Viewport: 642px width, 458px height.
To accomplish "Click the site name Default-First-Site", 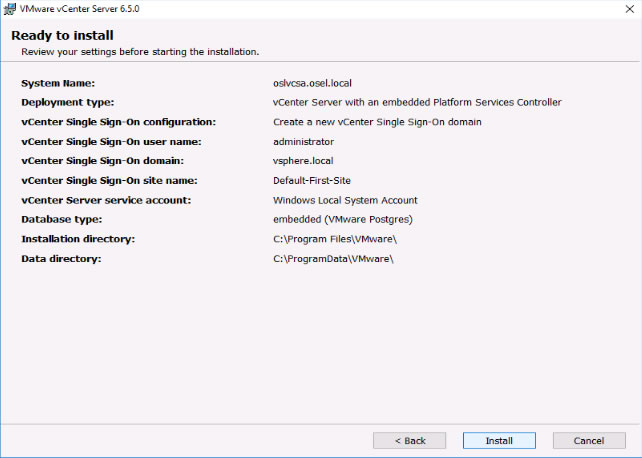I will point(312,180).
